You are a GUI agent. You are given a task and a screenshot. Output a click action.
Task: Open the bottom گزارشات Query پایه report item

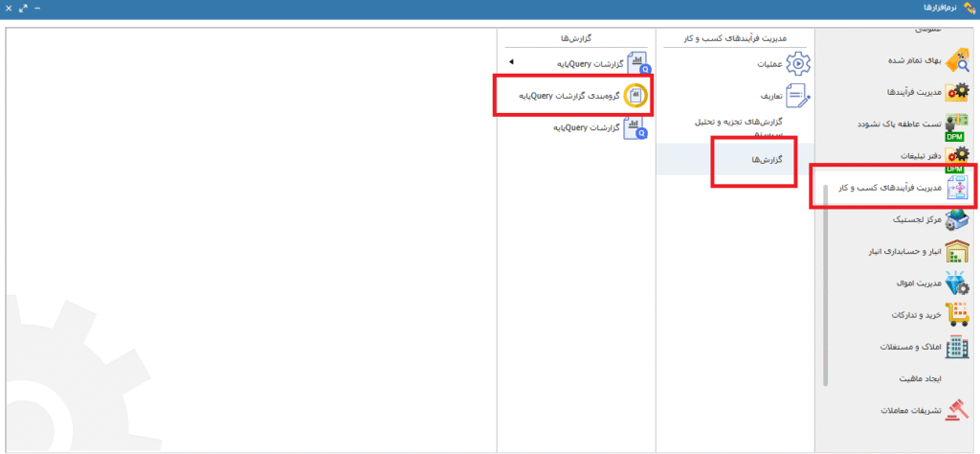tap(635, 127)
